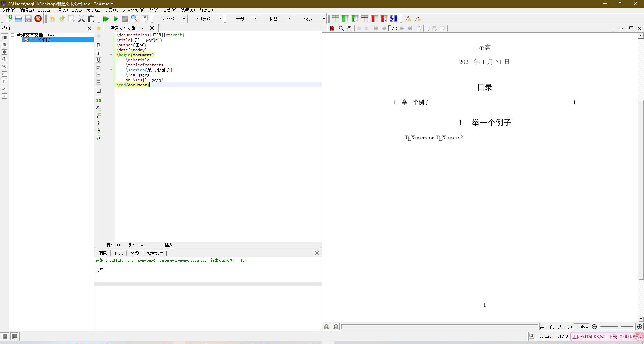This screenshot has width=644, height=344.
Task: Insert subscript x icon
Action: tap(99, 108)
